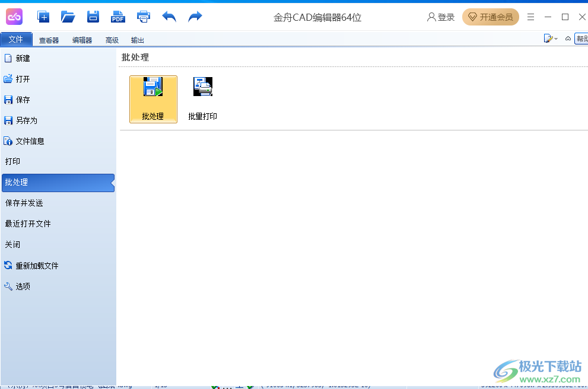Select 打印 in the left menu
This screenshot has width=588, height=389.
click(x=58, y=161)
